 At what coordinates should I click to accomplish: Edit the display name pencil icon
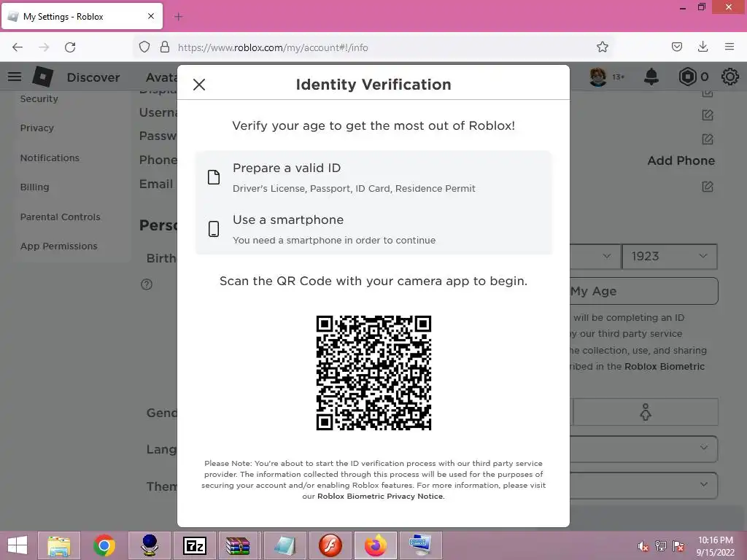(708, 93)
